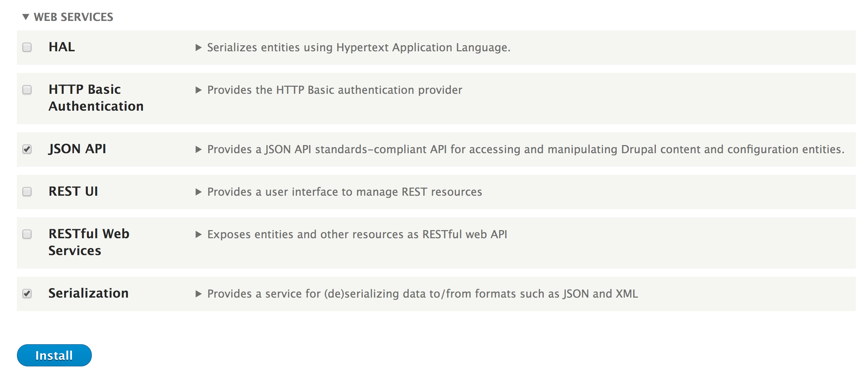Screen dimensions: 868x384
Task: Expand RESTful web API description arrow
Action: pyautogui.click(x=199, y=235)
